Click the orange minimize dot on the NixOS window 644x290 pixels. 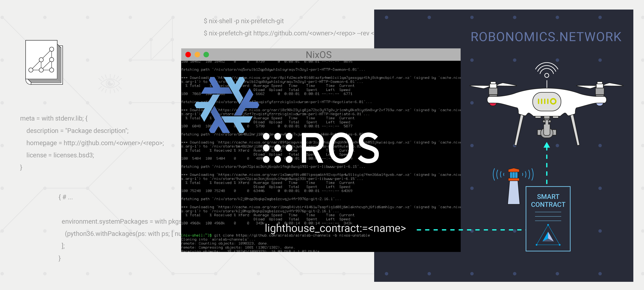(197, 55)
